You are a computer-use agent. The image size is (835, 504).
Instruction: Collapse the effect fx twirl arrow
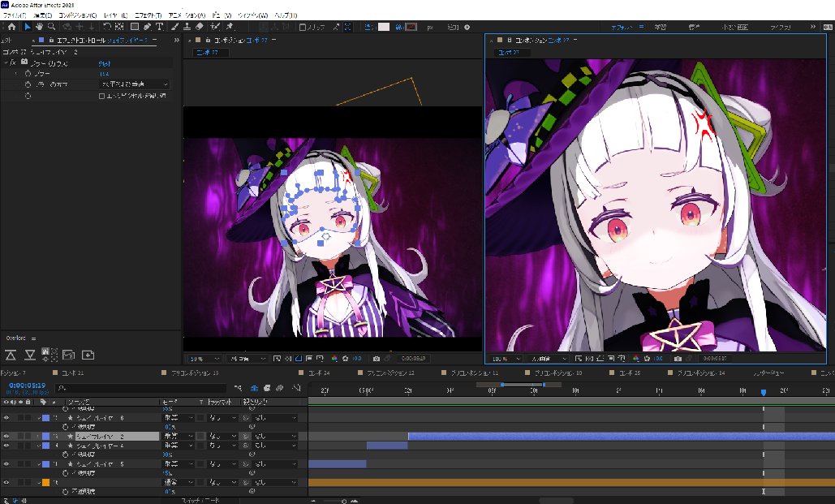[x=6, y=62]
